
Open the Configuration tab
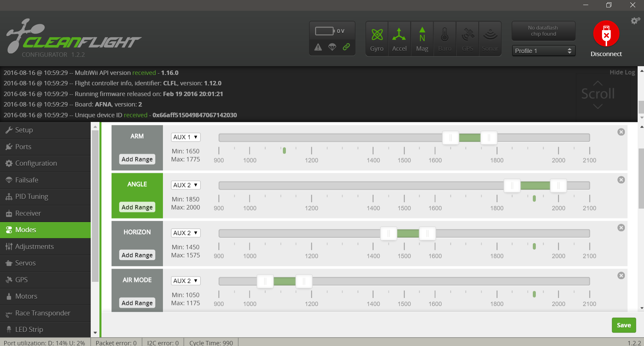click(x=45, y=163)
